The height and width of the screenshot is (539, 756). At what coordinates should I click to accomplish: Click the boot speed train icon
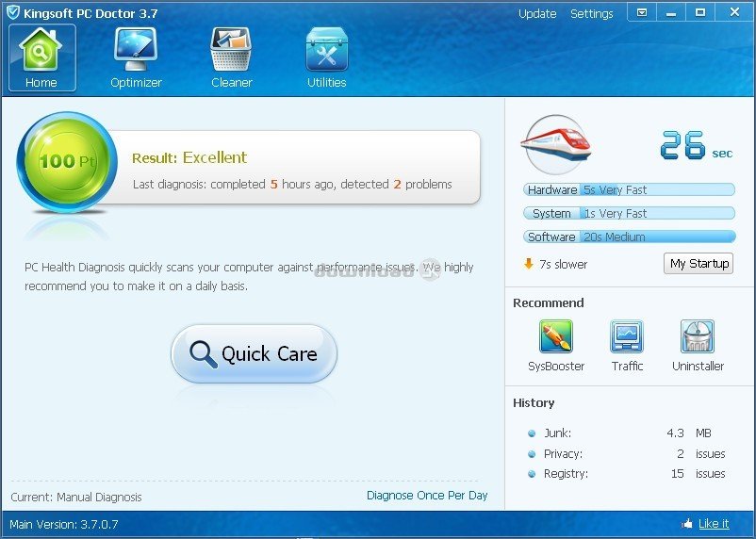[556, 143]
